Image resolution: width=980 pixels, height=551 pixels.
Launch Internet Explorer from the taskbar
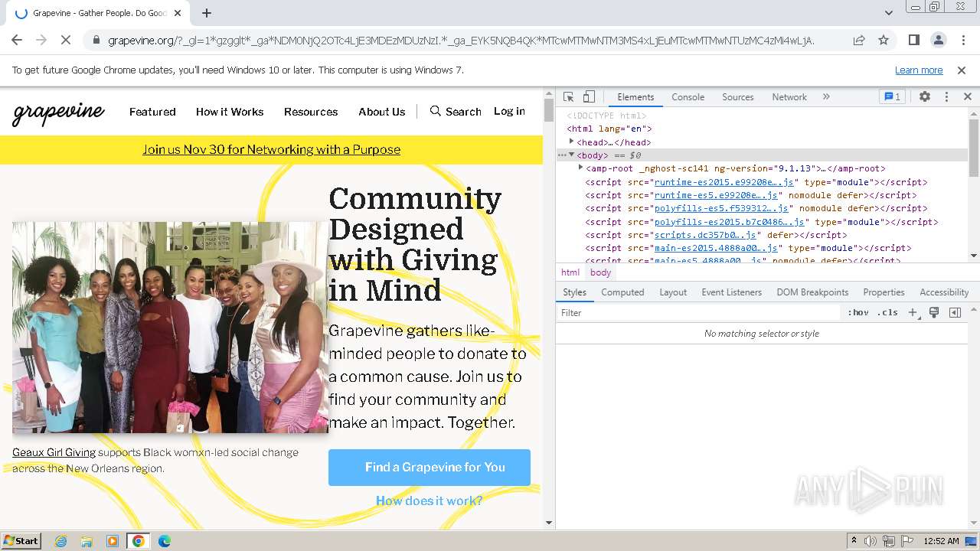[60, 541]
